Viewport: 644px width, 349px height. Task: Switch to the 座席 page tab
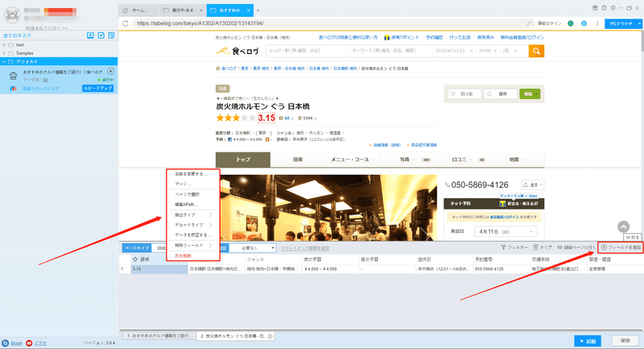click(x=298, y=160)
